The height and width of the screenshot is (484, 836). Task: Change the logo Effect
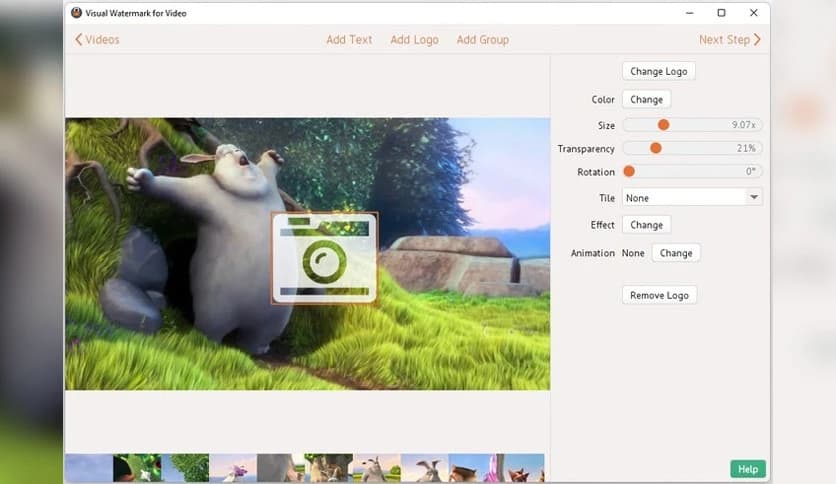pos(646,225)
